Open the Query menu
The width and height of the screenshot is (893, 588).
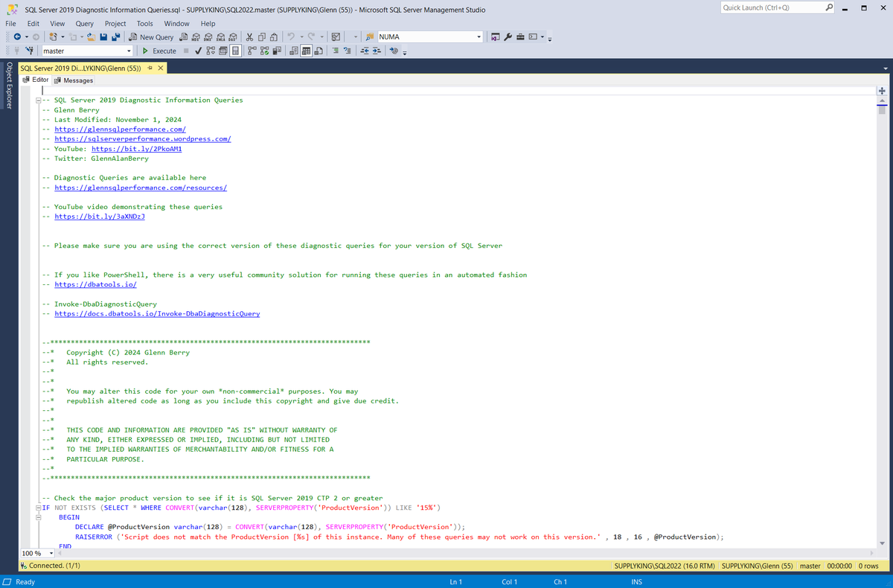pos(84,23)
